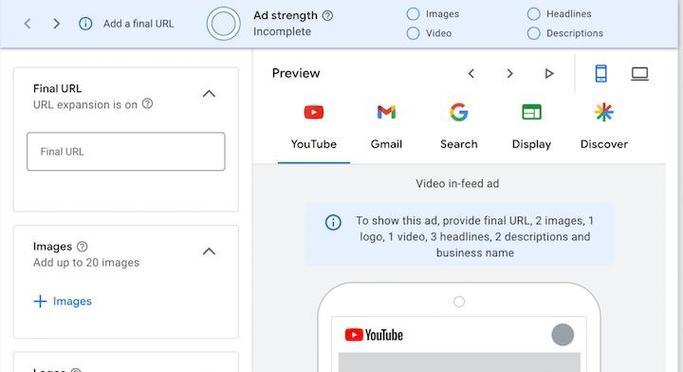This screenshot has width=683, height=372.
Task: Click the 'Final URL' section heading
Action: coord(57,88)
